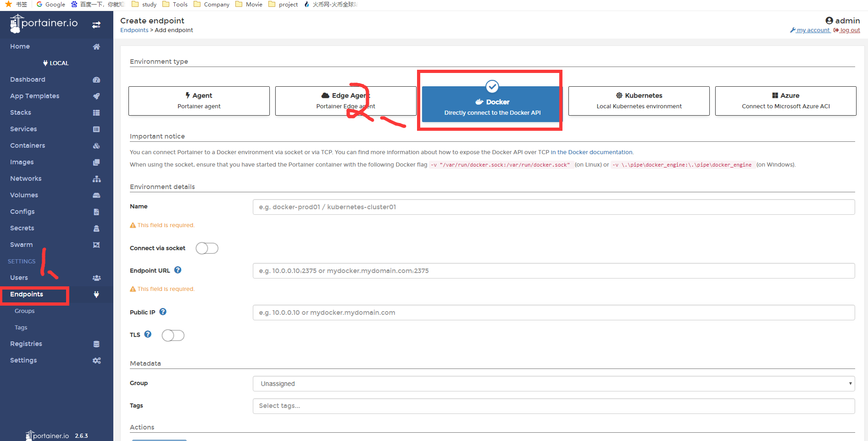The image size is (868, 441).
Task: Select the Agent environment type
Action: pos(199,101)
